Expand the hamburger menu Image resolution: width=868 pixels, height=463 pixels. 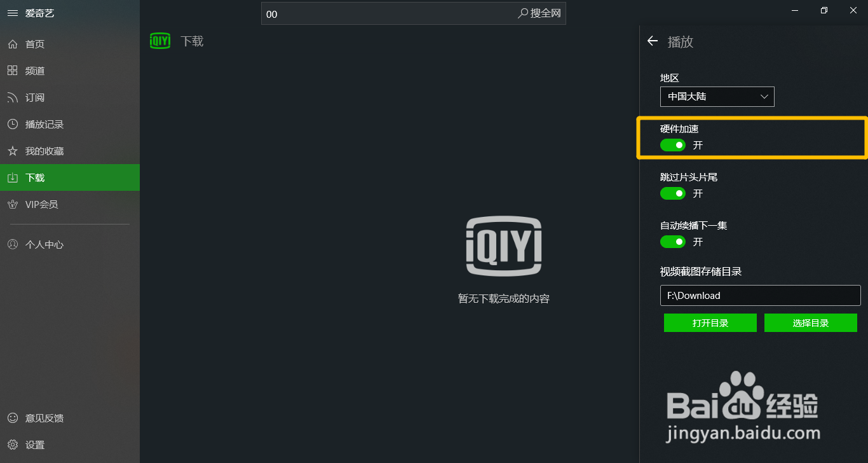coord(13,13)
